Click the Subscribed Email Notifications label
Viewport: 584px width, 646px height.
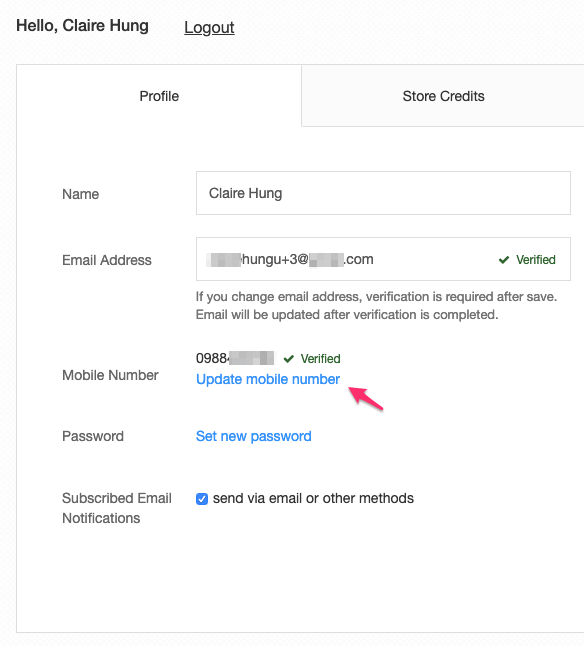117,508
